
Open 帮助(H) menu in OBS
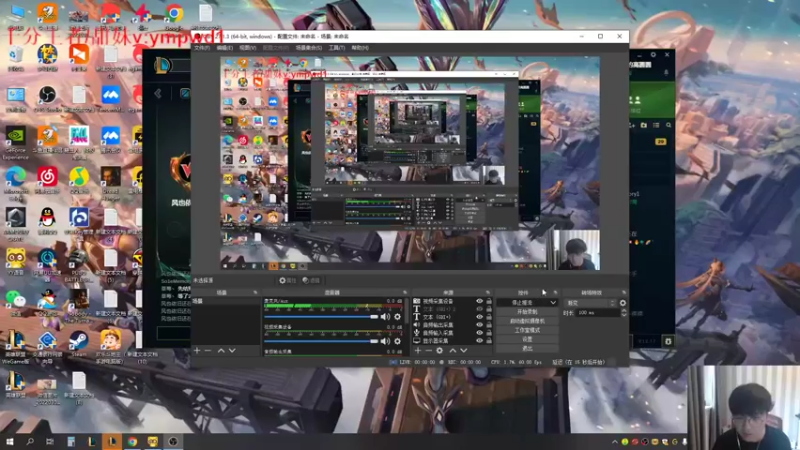click(x=360, y=48)
